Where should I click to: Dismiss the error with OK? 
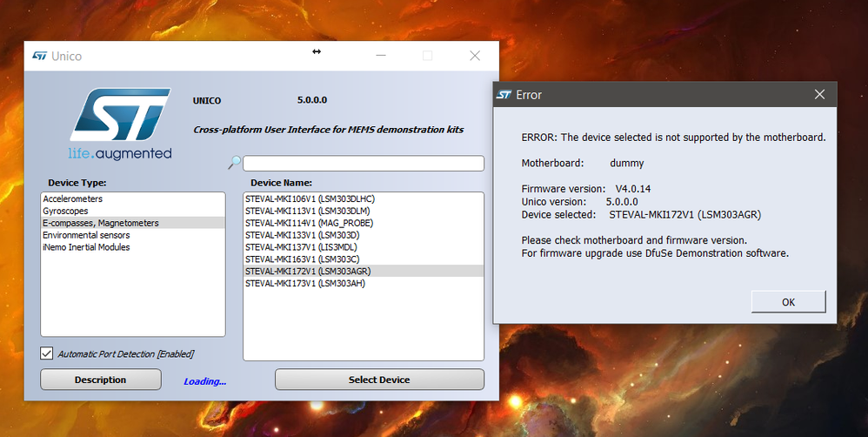tap(788, 302)
